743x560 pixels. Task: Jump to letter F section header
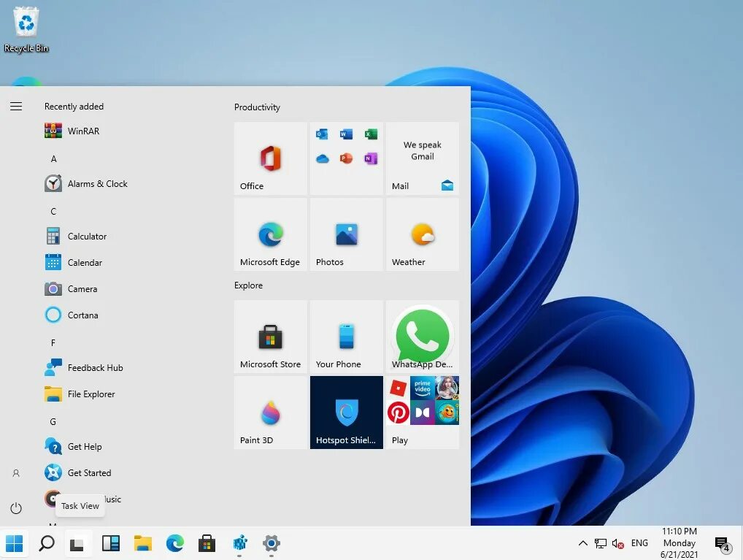click(x=53, y=342)
